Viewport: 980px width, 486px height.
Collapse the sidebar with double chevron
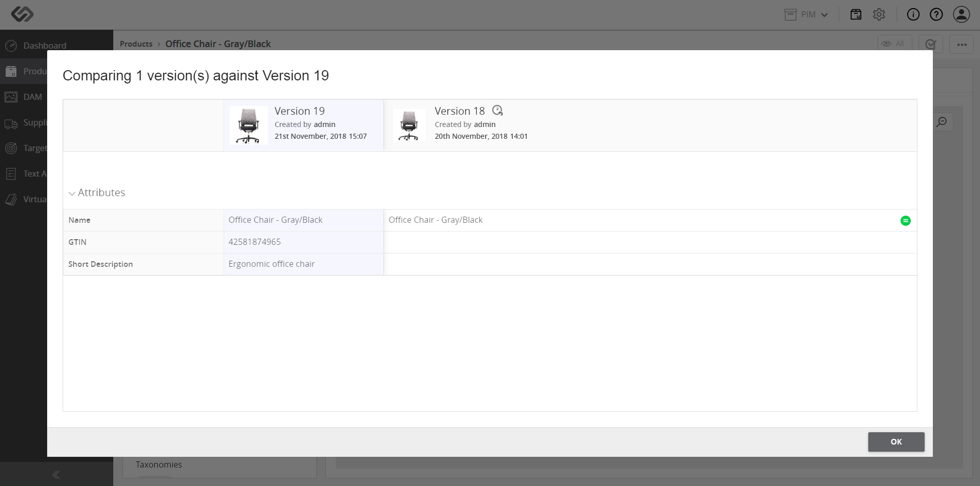[x=56, y=475]
